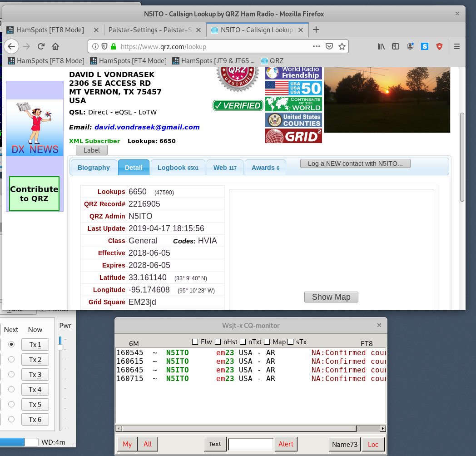The image size is (476, 456).
Task: Click the Label button
Action: [x=92, y=150]
